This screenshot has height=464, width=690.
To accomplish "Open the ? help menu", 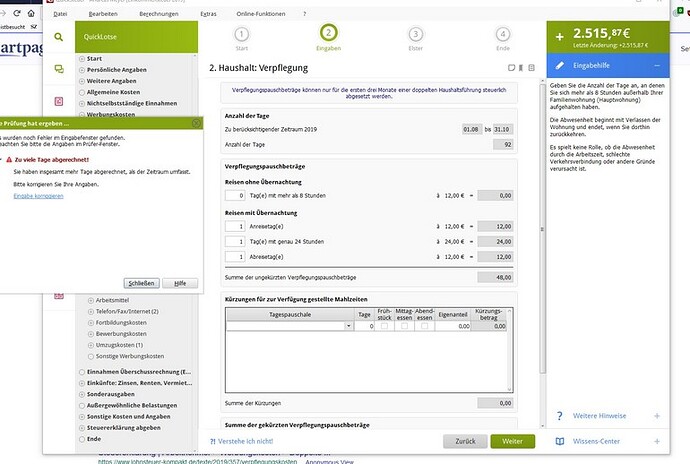I will (305, 14).
